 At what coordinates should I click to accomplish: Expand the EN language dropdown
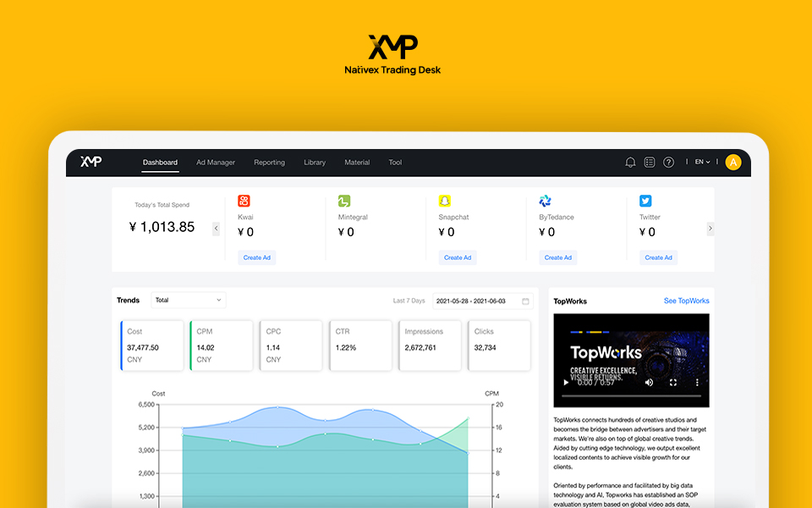point(702,163)
